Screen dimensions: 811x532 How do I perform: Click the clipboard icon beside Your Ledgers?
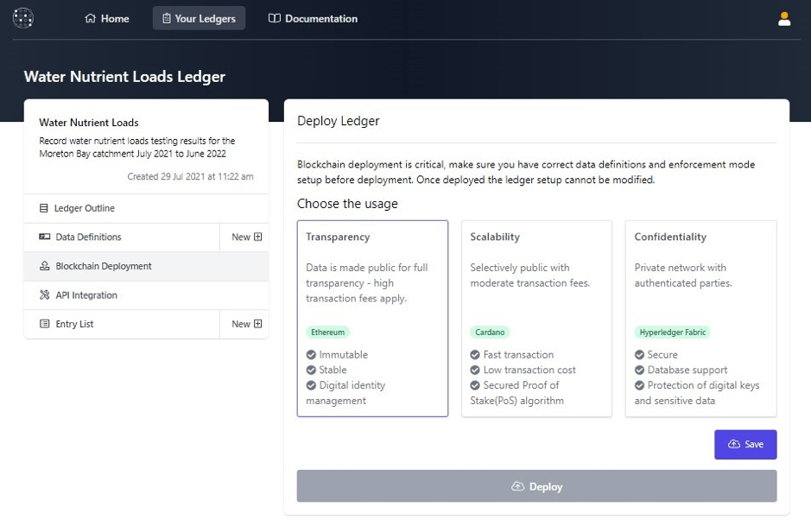(167, 19)
